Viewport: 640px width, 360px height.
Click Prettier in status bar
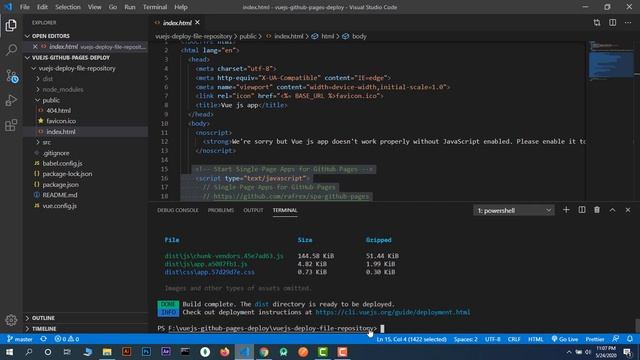(595, 339)
